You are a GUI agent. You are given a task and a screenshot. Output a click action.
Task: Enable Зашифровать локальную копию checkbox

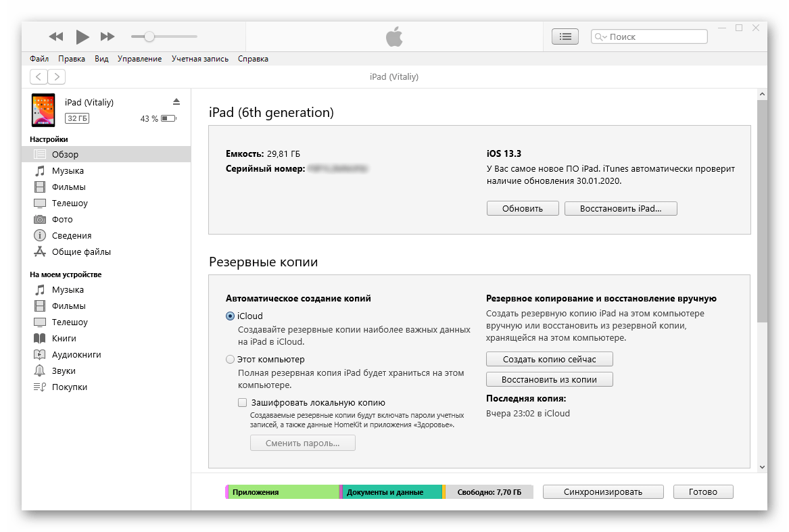243,403
